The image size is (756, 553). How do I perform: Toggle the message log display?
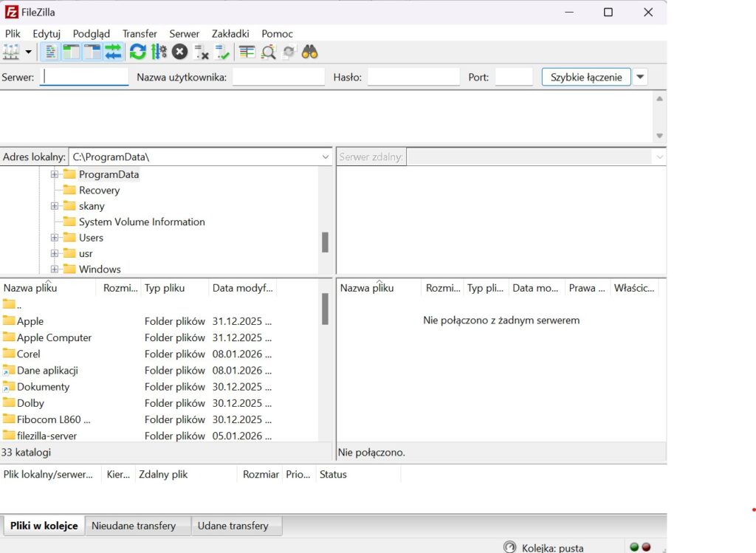[x=50, y=52]
